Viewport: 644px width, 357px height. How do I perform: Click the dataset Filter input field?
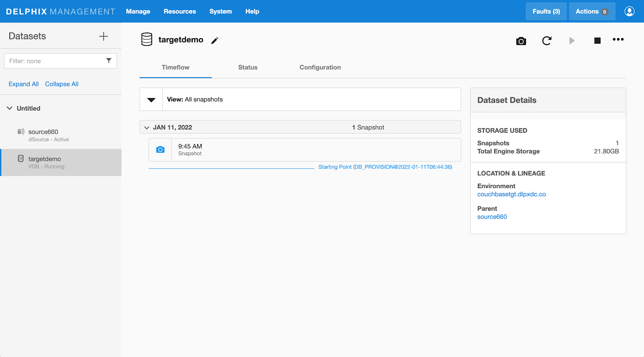(x=54, y=61)
